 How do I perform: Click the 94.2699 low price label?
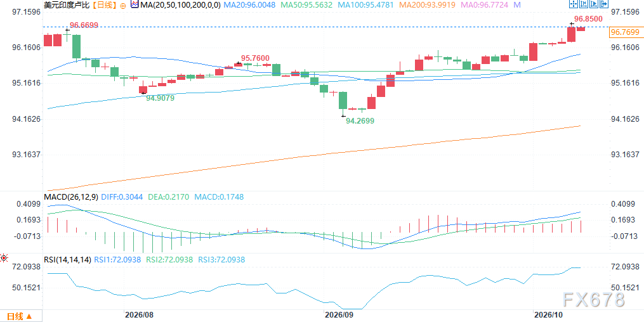click(360, 121)
